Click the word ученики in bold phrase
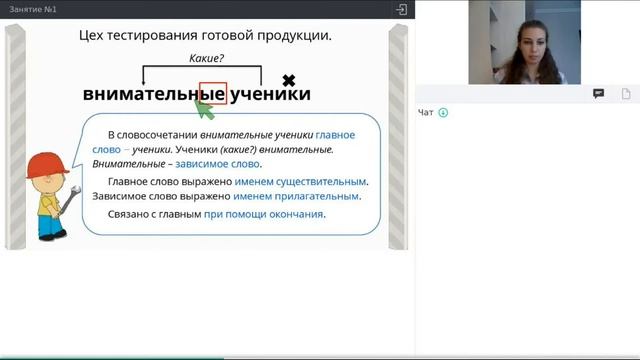This screenshot has width=640, height=360. click(x=271, y=93)
